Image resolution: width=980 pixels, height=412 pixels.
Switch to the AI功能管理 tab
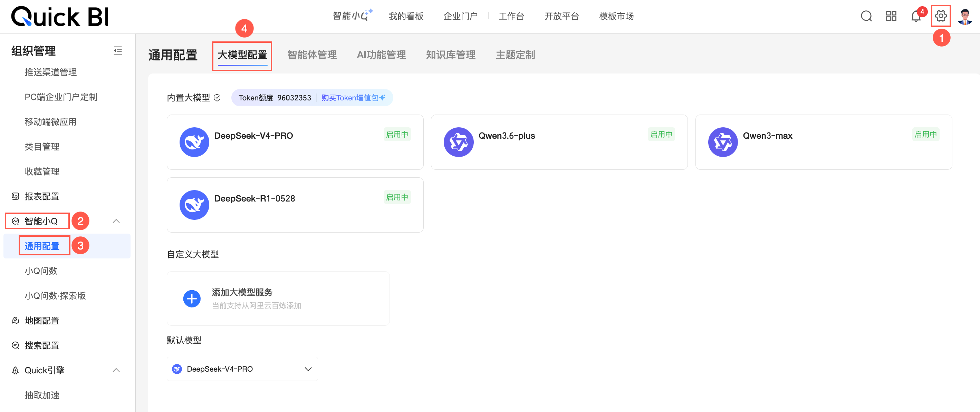point(381,55)
